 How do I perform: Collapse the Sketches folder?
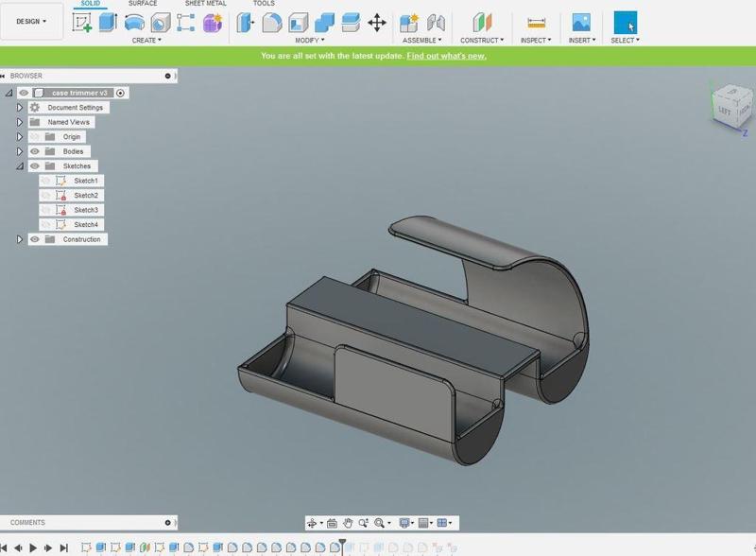tap(20, 166)
